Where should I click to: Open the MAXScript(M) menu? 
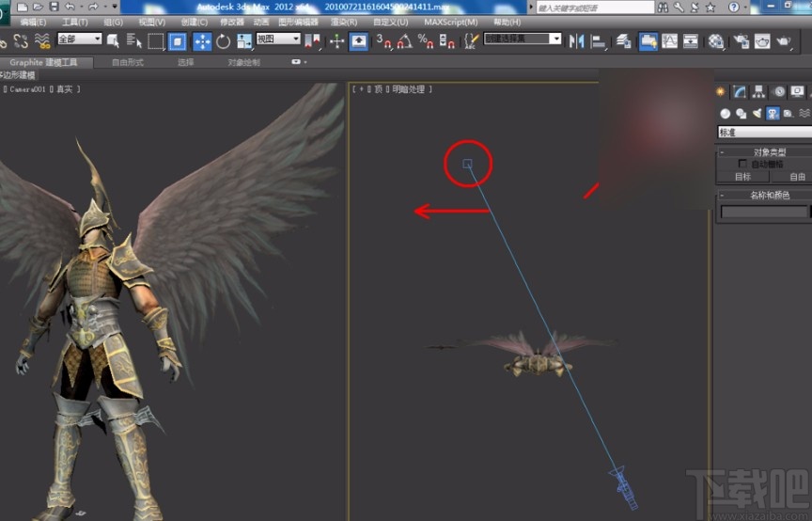[450, 22]
